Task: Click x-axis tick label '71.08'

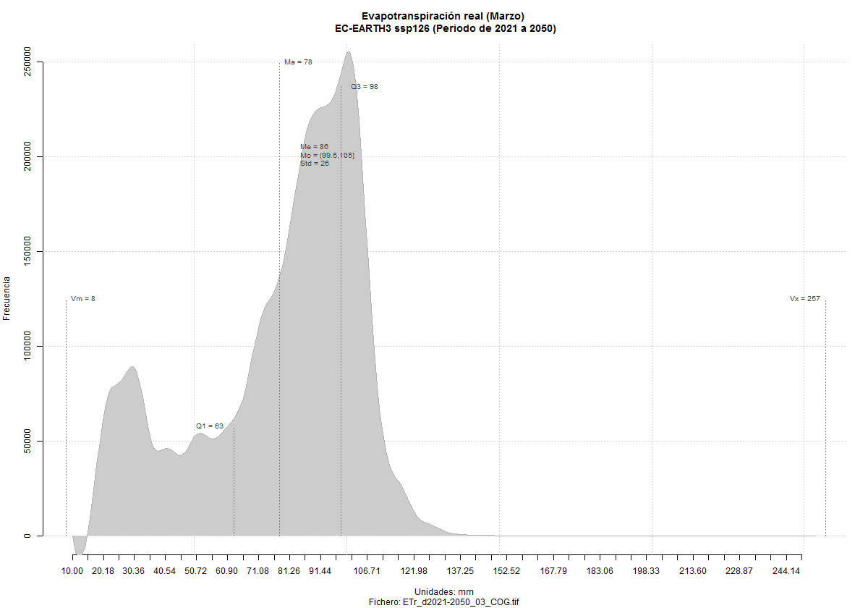Action: [258, 571]
